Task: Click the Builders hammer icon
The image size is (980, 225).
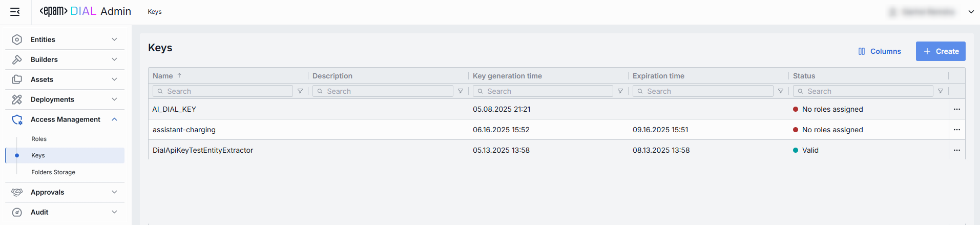Action: click(17, 59)
